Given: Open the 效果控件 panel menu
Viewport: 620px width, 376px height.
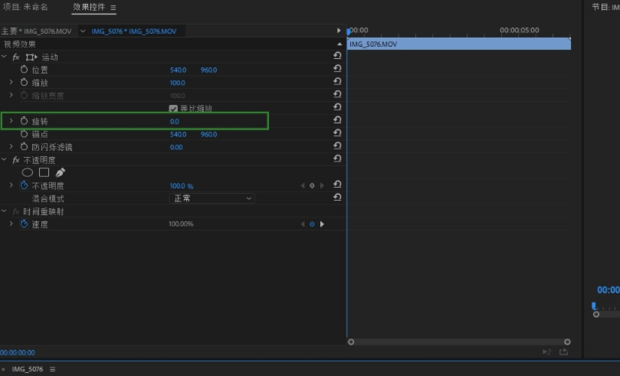Looking at the screenshot, I should [113, 8].
